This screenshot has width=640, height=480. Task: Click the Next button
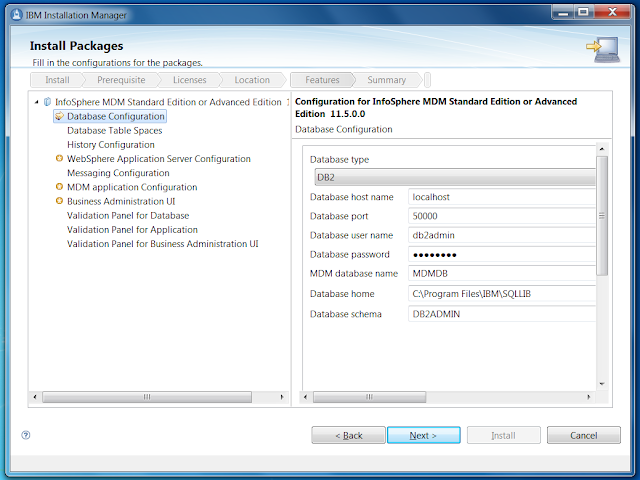tap(423, 435)
